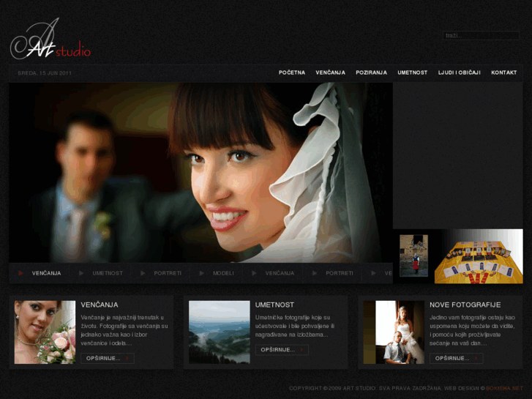Screen dimensions: 532x399
Task: Open the VENČANJA card heading
Action: (100, 305)
